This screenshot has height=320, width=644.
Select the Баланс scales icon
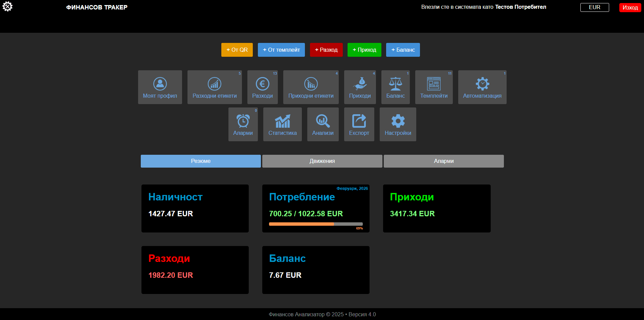tap(395, 87)
